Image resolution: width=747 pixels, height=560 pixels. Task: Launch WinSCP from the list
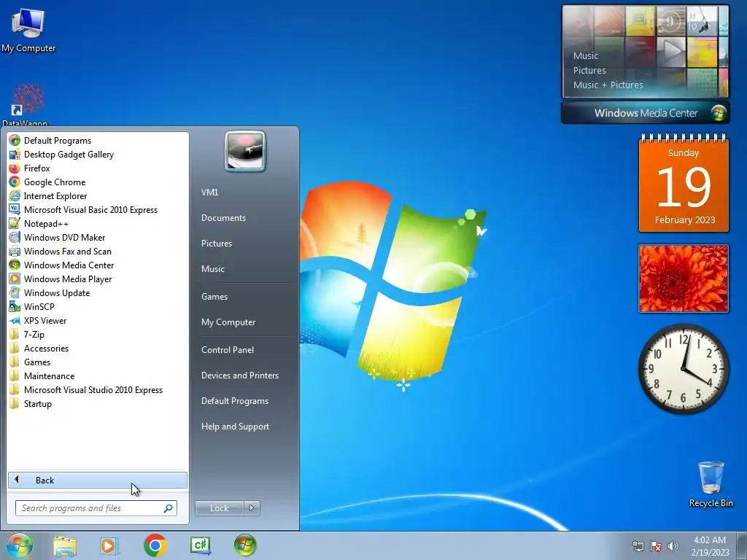[x=39, y=306]
